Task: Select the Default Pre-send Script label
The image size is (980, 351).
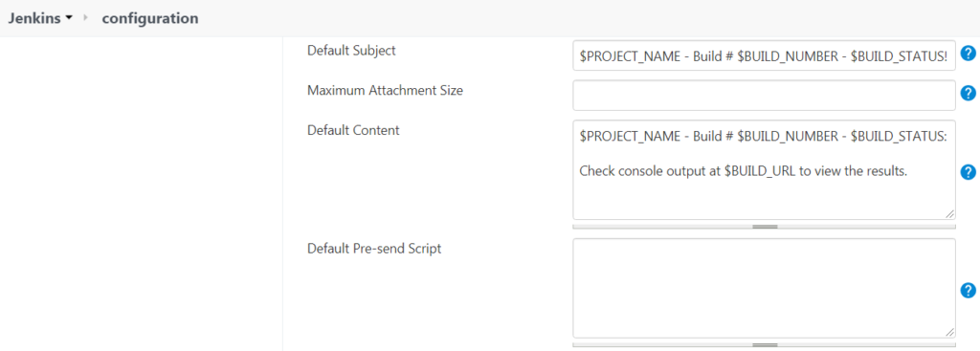Action: [x=374, y=249]
